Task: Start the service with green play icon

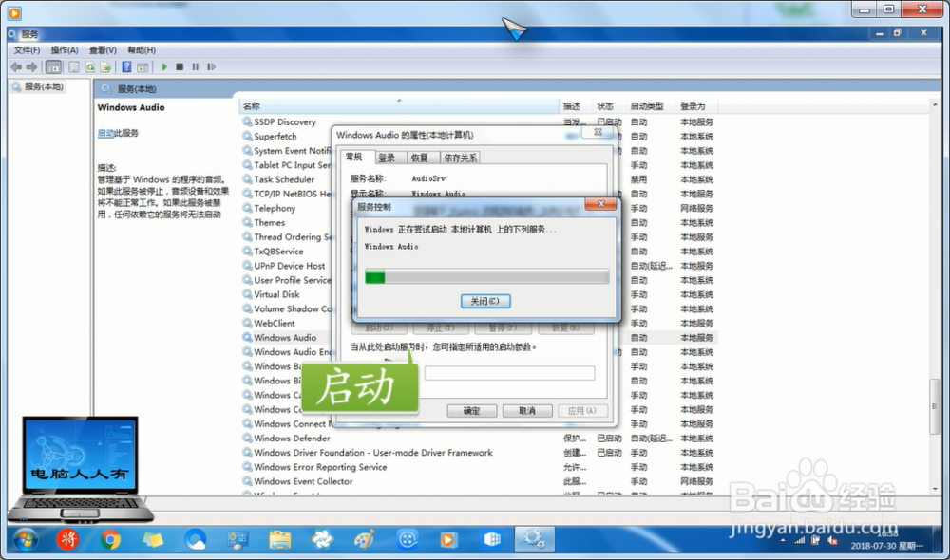Action: 164,67
